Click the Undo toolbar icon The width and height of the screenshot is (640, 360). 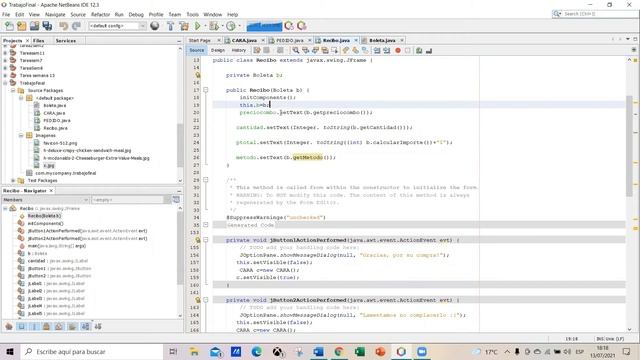[64, 26]
